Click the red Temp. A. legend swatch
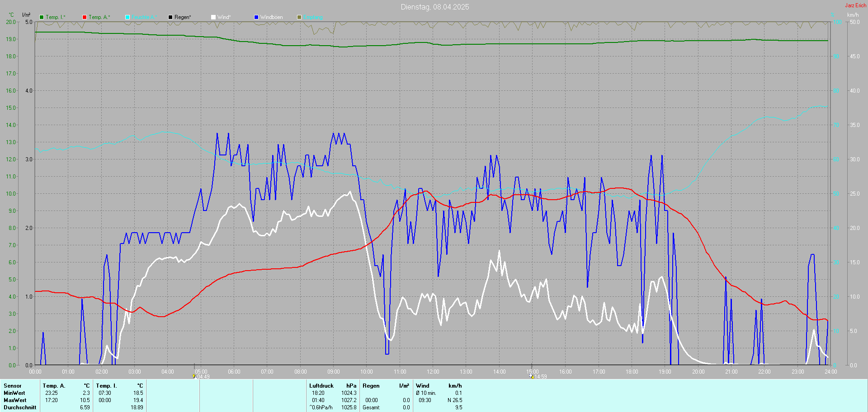The image size is (868, 412). pyautogui.click(x=85, y=17)
